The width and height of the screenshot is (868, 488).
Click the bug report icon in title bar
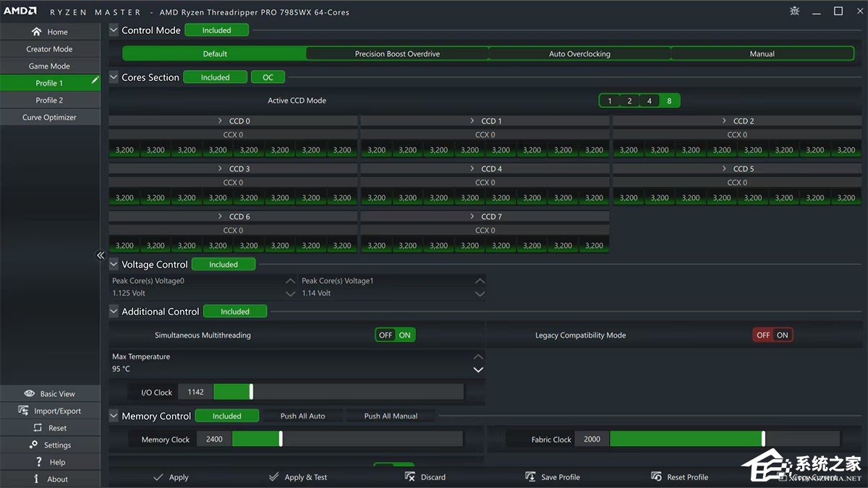pyautogui.click(x=794, y=11)
